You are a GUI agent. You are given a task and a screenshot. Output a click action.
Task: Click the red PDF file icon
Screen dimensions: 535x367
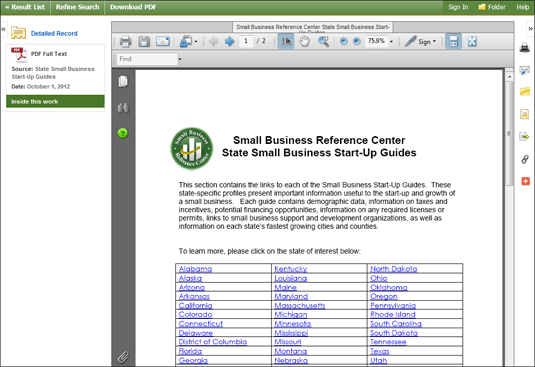19,55
